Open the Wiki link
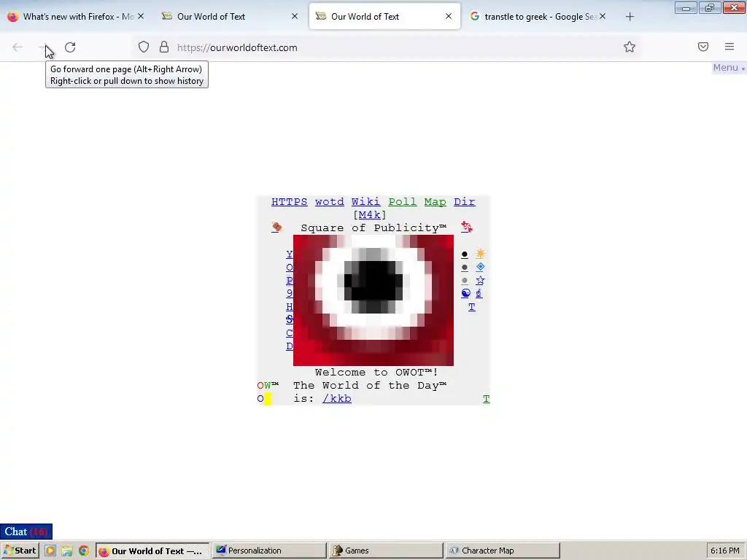This screenshot has width=747, height=560. coord(365,202)
